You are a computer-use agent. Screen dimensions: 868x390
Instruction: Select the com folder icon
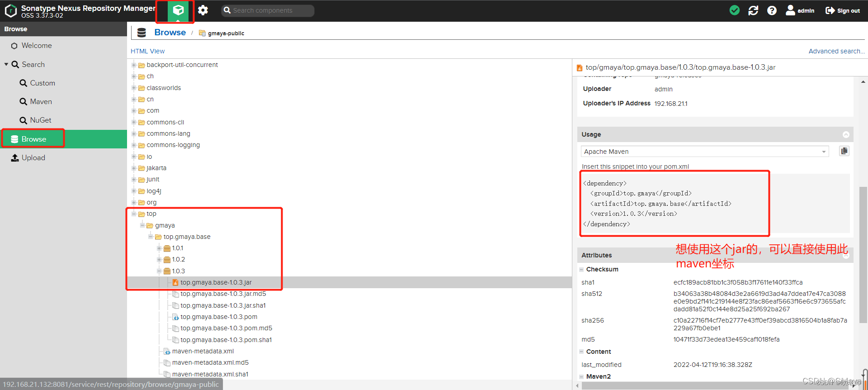[x=142, y=111]
